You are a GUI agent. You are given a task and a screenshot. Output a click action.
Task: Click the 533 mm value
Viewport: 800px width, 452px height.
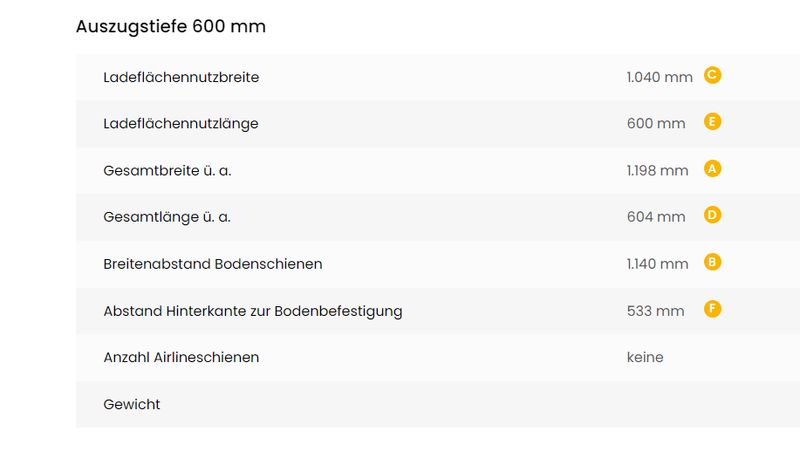point(656,311)
